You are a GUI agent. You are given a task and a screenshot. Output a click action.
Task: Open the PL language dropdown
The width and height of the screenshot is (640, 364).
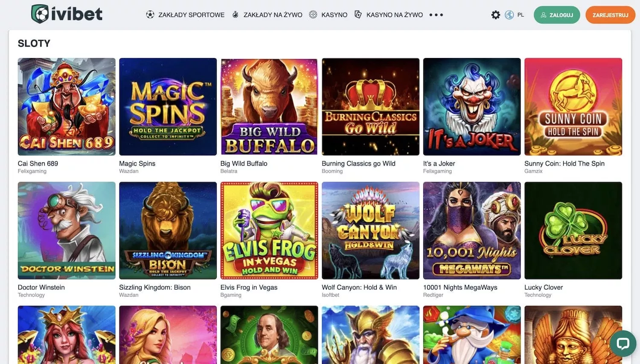click(x=521, y=15)
